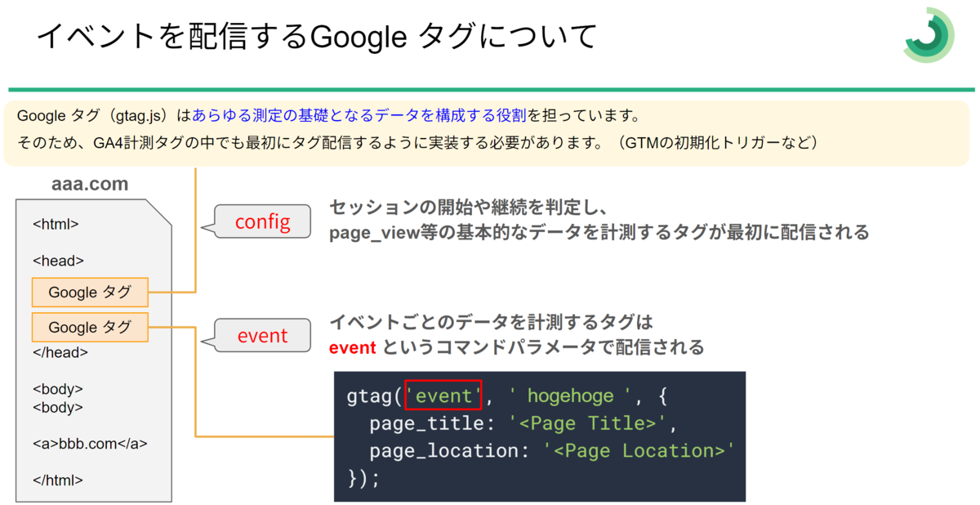The width and height of the screenshot is (980, 505).
Task: Click the '</head>' closing tag line
Action: coord(60,353)
